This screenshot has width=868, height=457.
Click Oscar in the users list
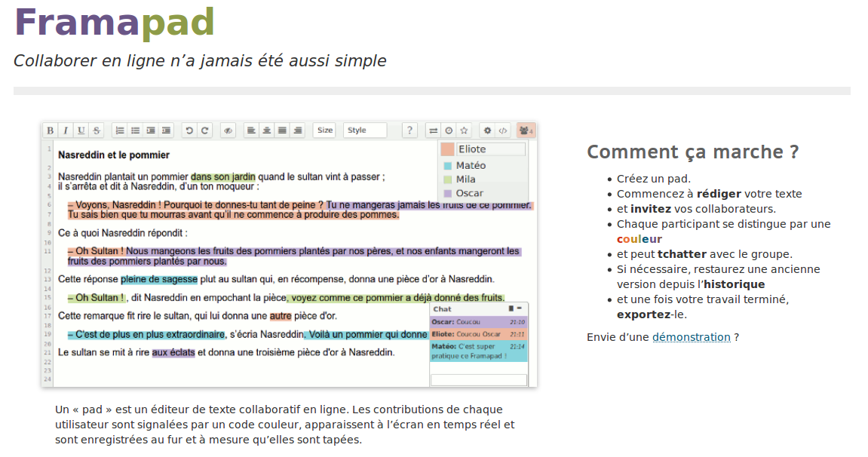[x=469, y=194]
